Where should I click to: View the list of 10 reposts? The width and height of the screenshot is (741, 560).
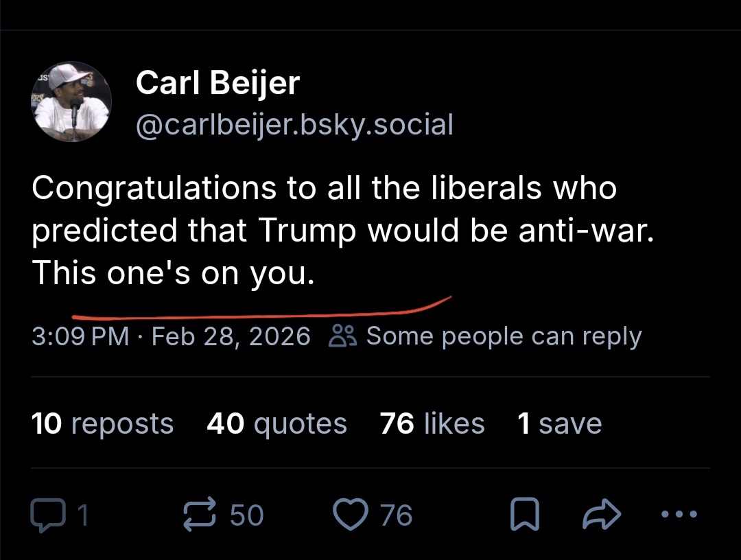point(102,423)
